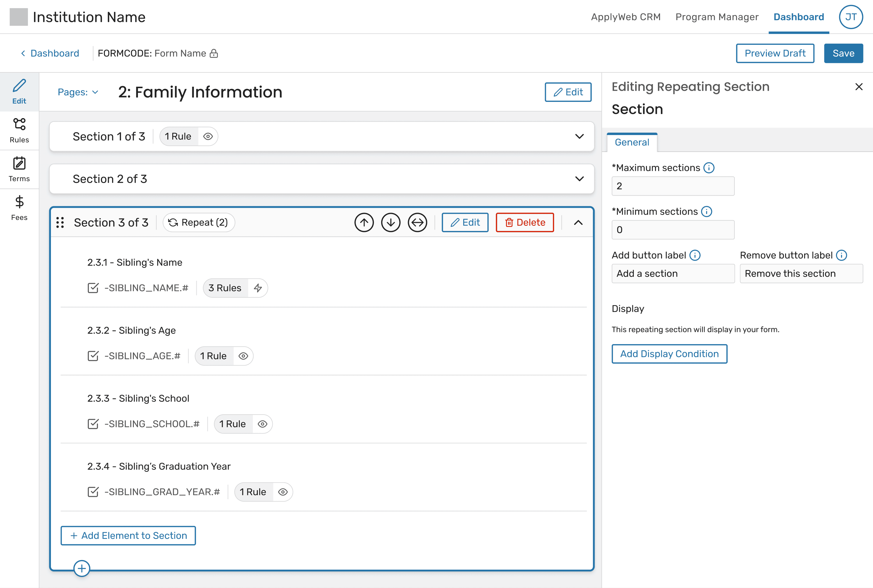Screen dimensions: 873x588
Task: Open the Terms sidebar icon
Action: point(19,169)
